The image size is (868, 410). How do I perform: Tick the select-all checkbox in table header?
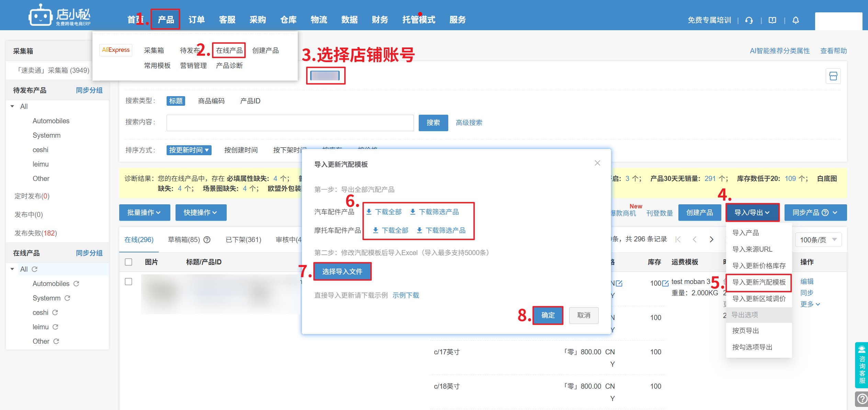pyautogui.click(x=128, y=262)
